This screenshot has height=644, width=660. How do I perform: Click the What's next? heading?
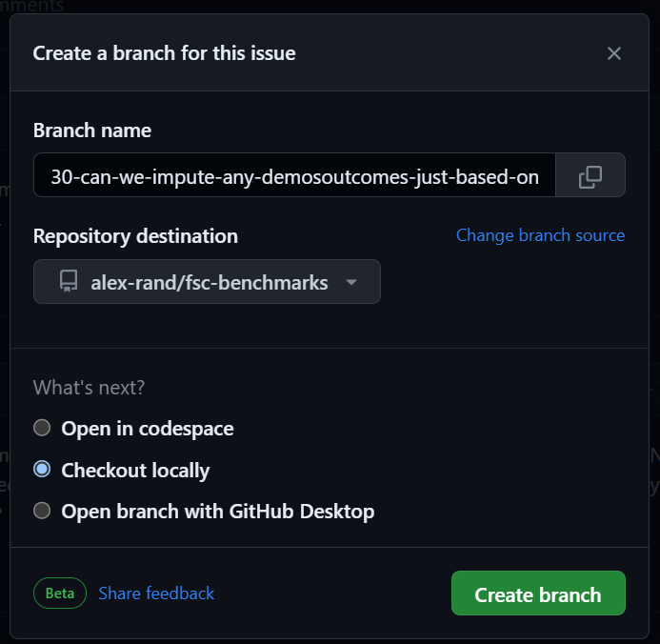click(x=89, y=388)
